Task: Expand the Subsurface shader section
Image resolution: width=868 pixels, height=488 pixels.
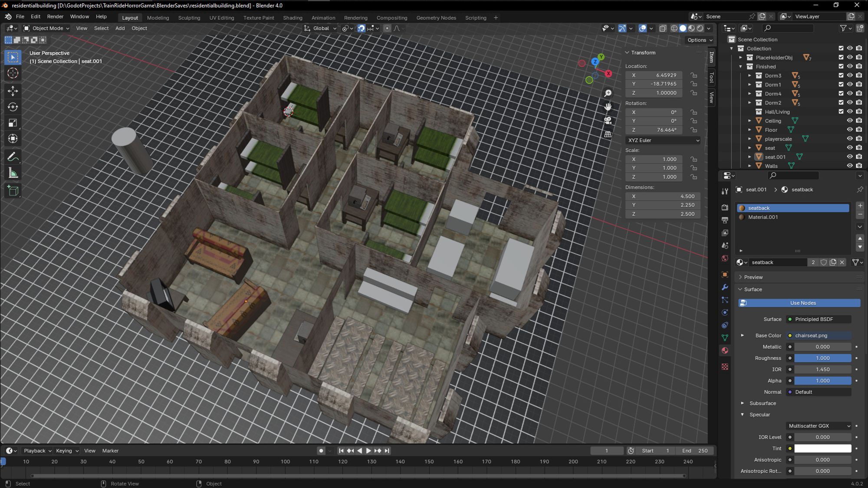Action: (x=742, y=403)
